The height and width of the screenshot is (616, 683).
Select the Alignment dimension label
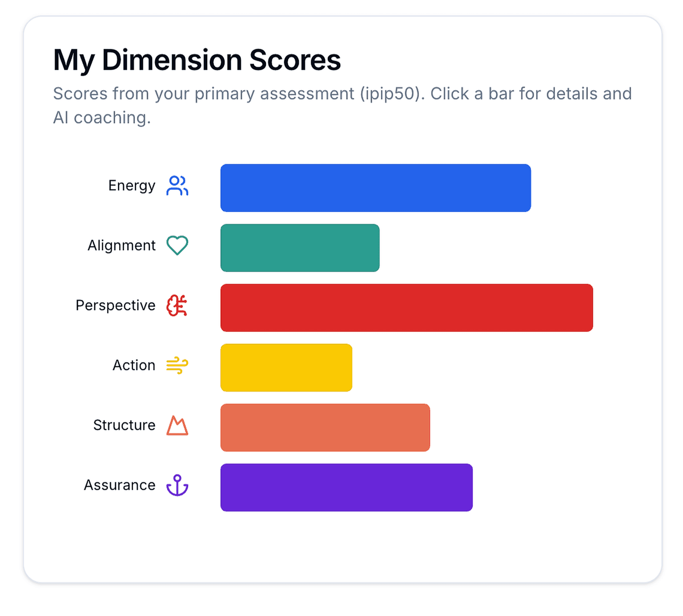tap(121, 245)
